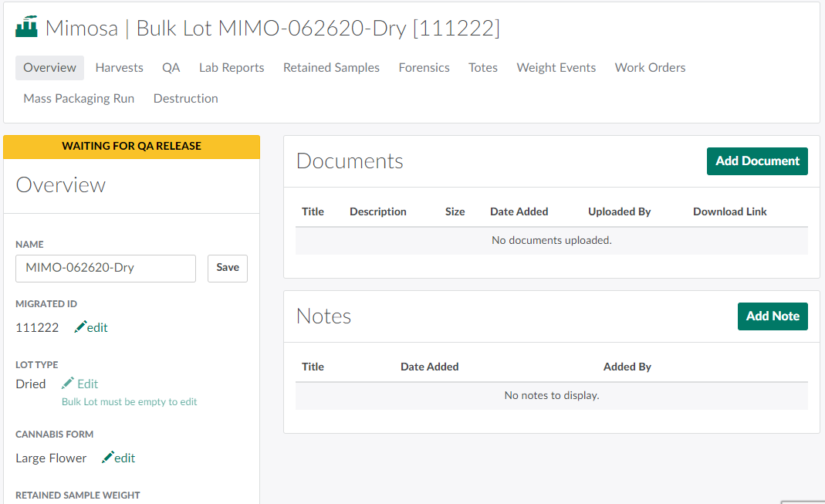The image size is (825, 504).
Task: Save the bulk lot name
Action: tap(227, 268)
